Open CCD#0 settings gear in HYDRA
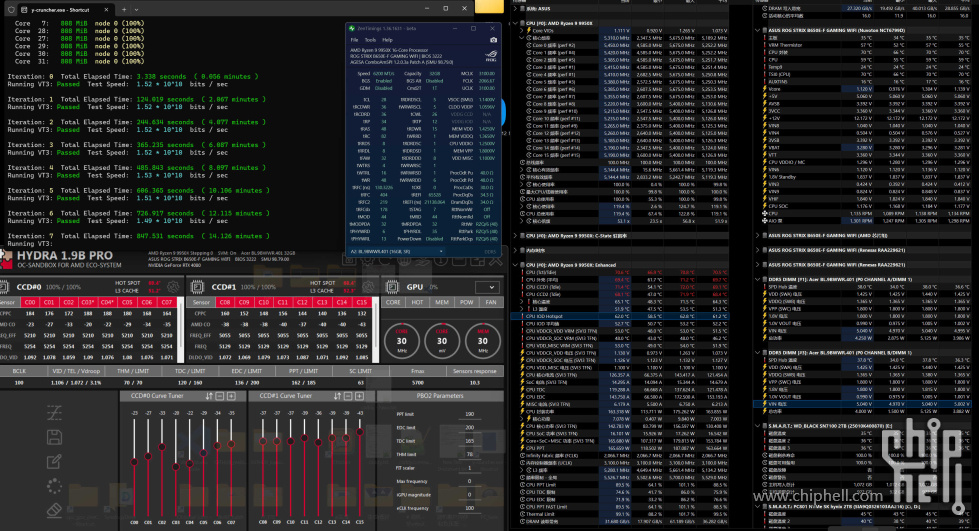 172,287
